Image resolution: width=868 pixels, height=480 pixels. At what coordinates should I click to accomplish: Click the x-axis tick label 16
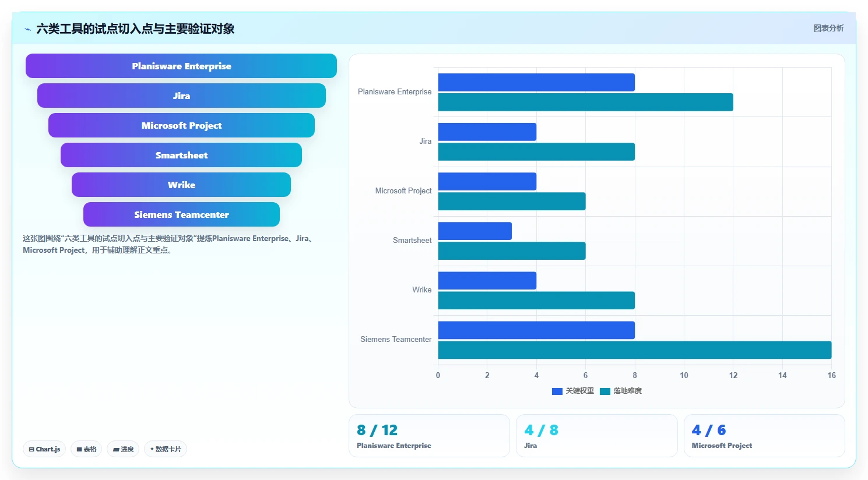[x=831, y=376]
